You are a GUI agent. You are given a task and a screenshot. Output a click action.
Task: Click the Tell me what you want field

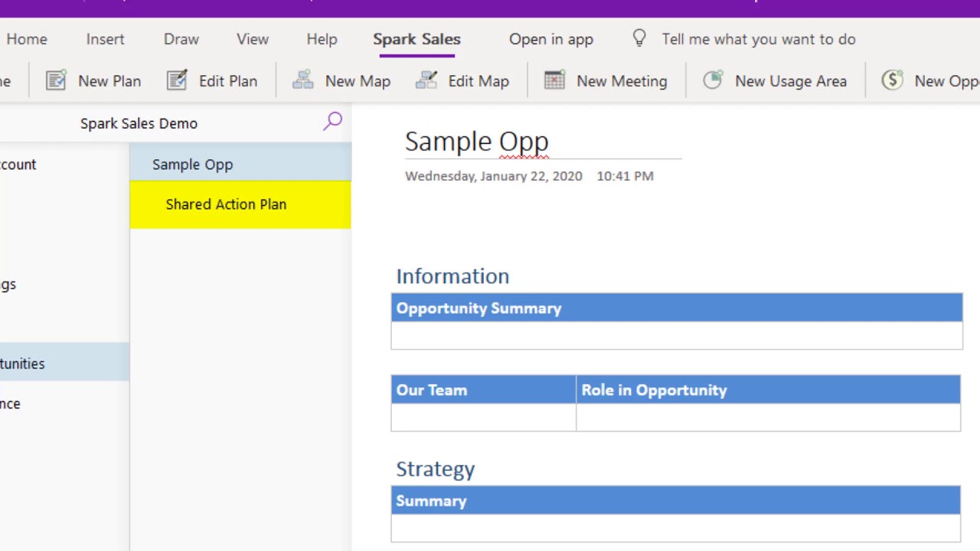[x=759, y=39]
